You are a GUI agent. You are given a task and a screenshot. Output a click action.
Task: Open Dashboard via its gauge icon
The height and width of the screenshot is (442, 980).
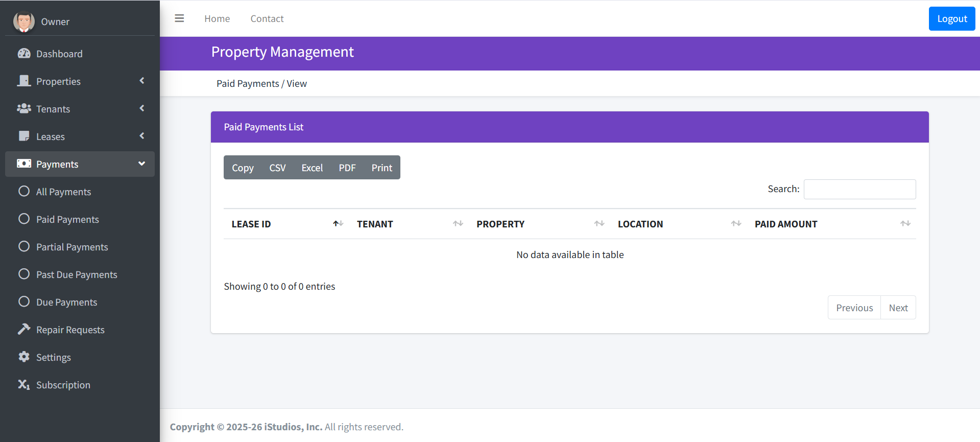point(24,54)
